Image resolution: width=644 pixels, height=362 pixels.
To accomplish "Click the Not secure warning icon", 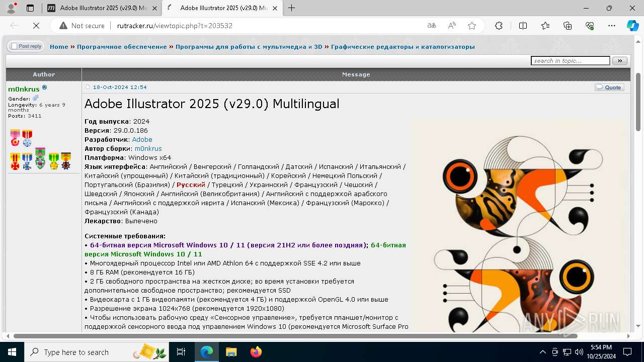I will click(63, 26).
